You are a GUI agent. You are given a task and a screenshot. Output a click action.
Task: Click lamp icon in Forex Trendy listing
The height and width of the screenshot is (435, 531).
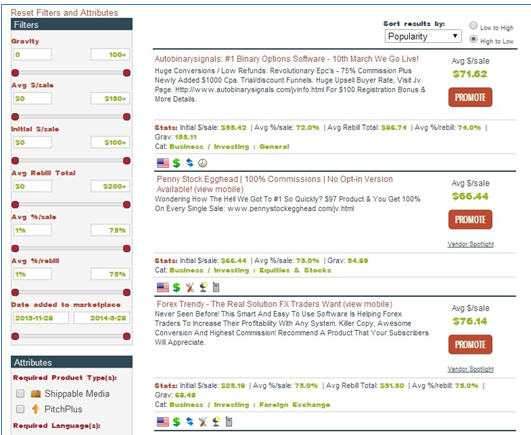click(x=216, y=422)
